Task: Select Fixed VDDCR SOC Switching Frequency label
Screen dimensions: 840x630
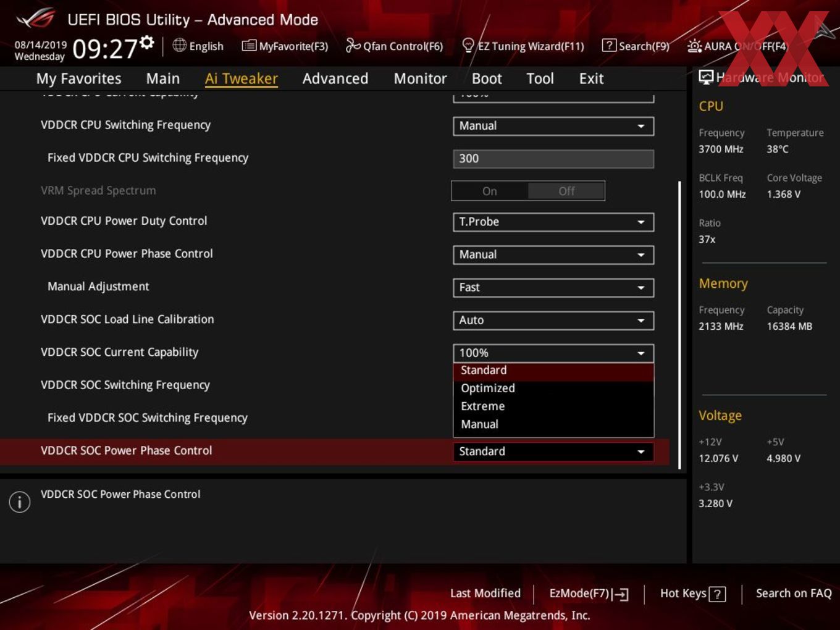Action: 148,418
